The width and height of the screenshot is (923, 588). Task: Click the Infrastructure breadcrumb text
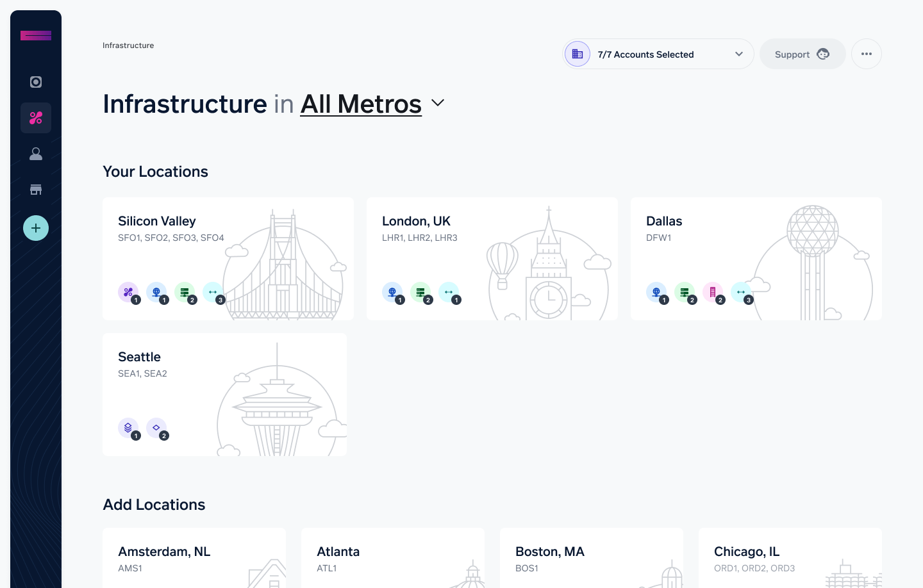click(x=128, y=45)
